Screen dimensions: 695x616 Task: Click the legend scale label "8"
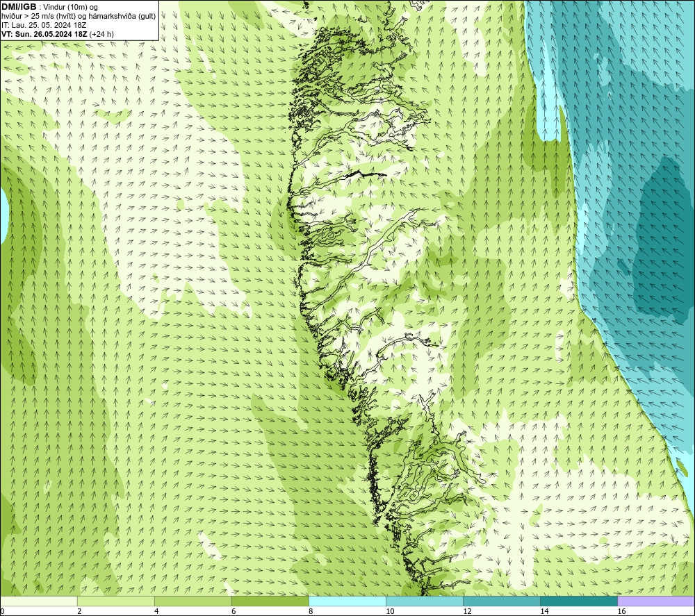click(x=311, y=612)
